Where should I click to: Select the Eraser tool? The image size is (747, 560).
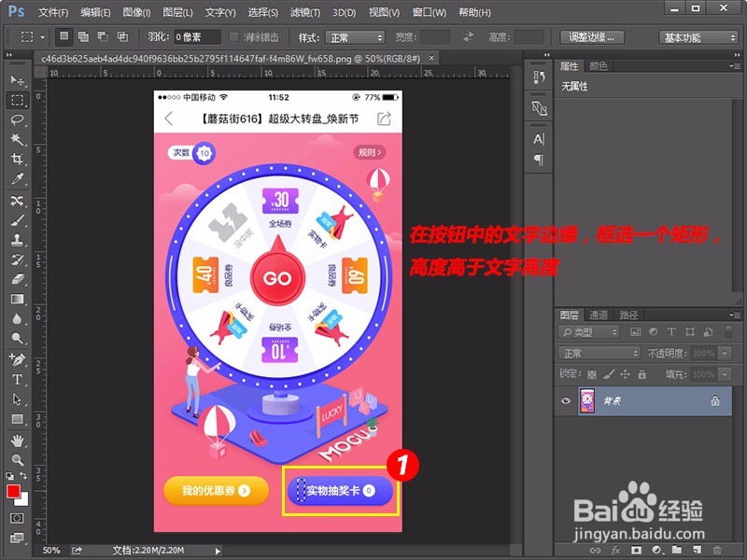(x=17, y=279)
